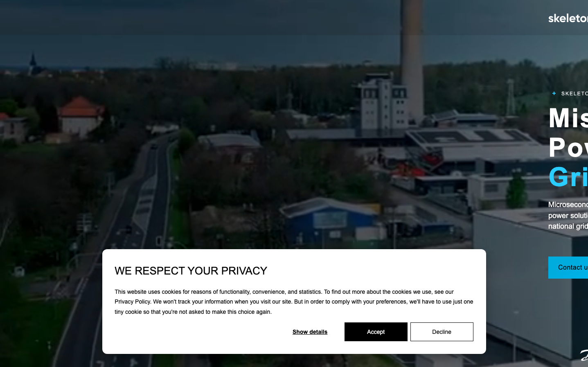The height and width of the screenshot is (367, 588).
Task: Click the blue Contact us button
Action: pos(568,268)
